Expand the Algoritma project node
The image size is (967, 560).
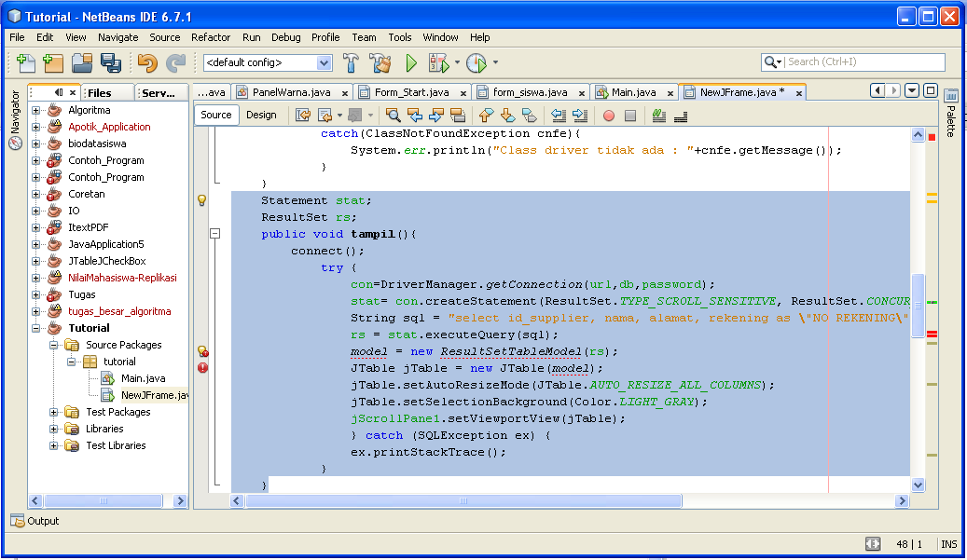point(35,110)
